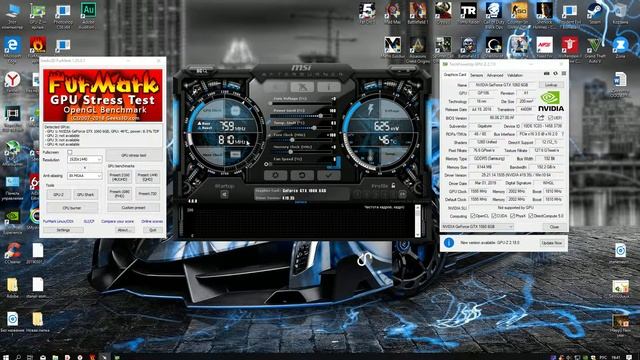This screenshot has height=360, width=640.
Task: Open the FurMark Anti-aliasing dropdown
Action: pyautogui.click(x=84, y=176)
